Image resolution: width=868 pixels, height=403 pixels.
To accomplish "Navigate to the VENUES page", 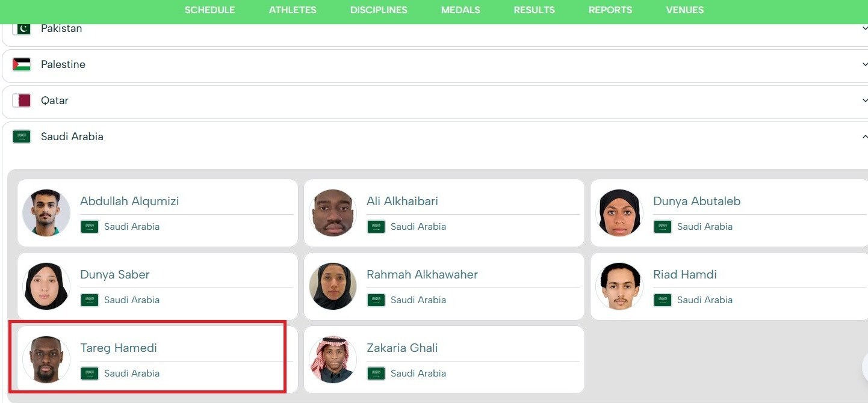I will [x=684, y=10].
